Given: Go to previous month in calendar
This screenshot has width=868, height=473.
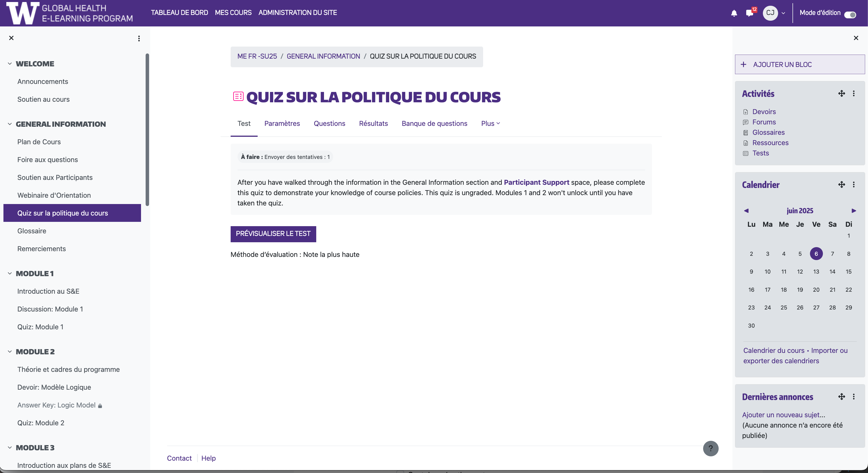Looking at the screenshot, I should point(746,211).
